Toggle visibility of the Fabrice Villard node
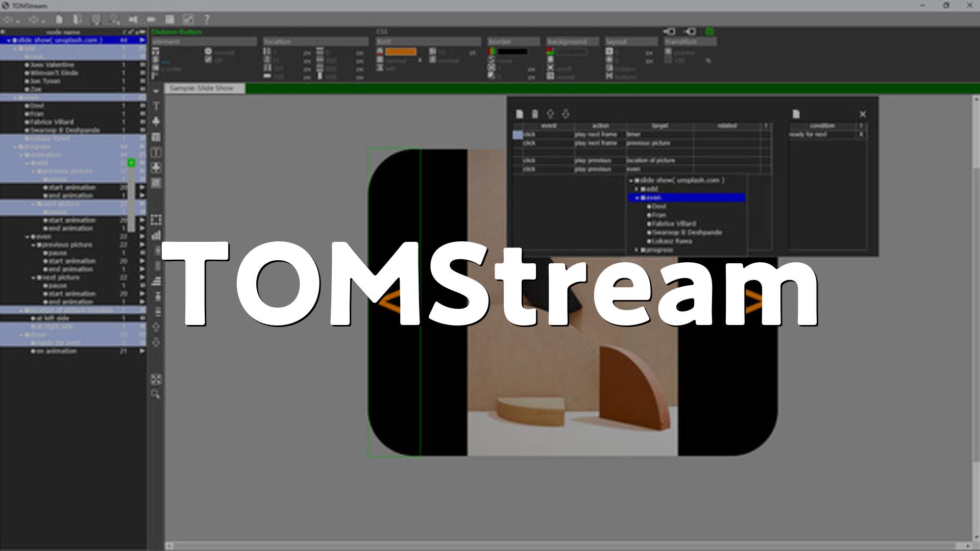This screenshot has height=551, width=980. 142,122
